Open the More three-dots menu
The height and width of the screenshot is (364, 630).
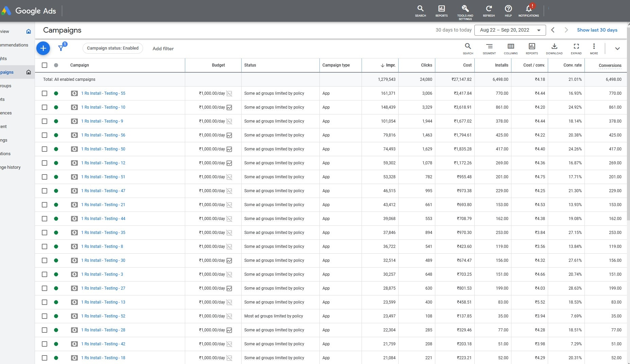pyautogui.click(x=594, y=48)
